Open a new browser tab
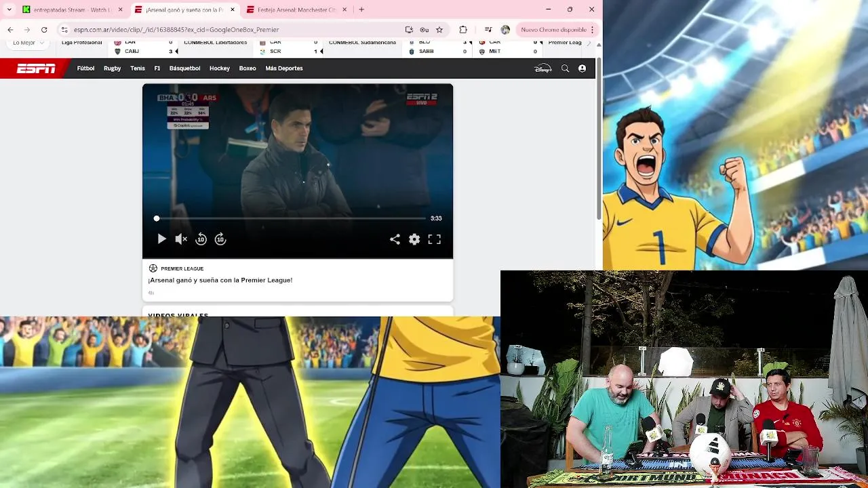The height and width of the screenshot is (488, 868). point(361,10)
